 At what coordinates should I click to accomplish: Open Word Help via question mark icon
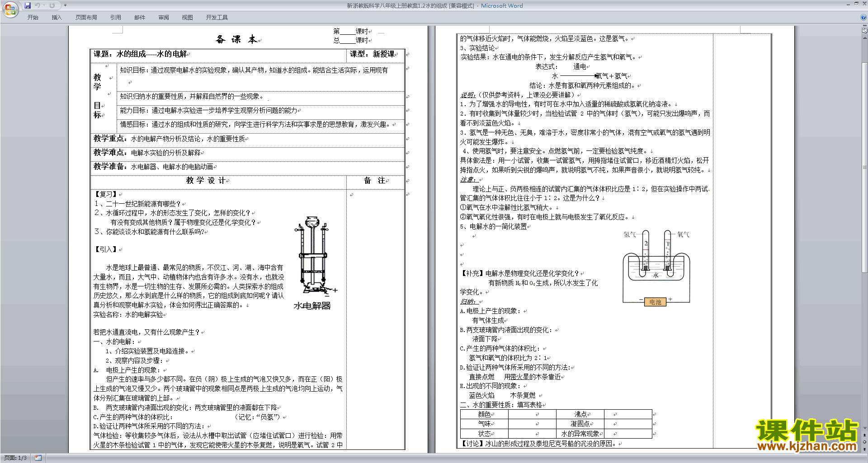click(x=863, y=18)
